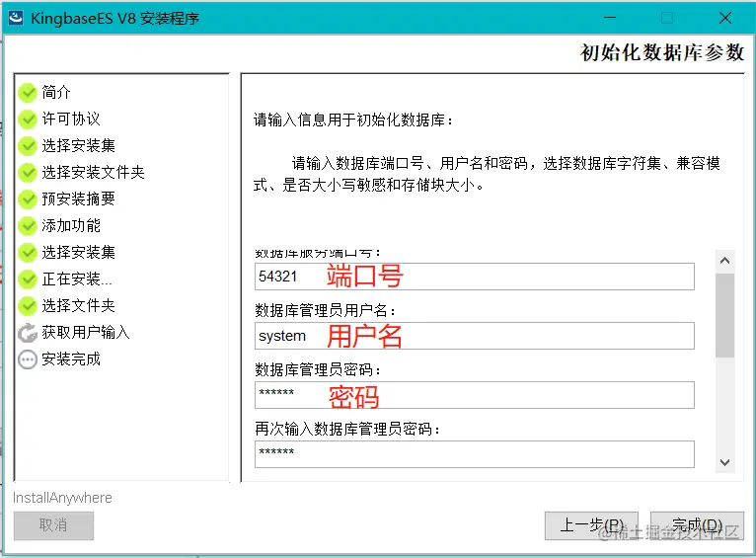Click the 选择文件夹 step label
756x558 pixels.
[x=78, y=305]
